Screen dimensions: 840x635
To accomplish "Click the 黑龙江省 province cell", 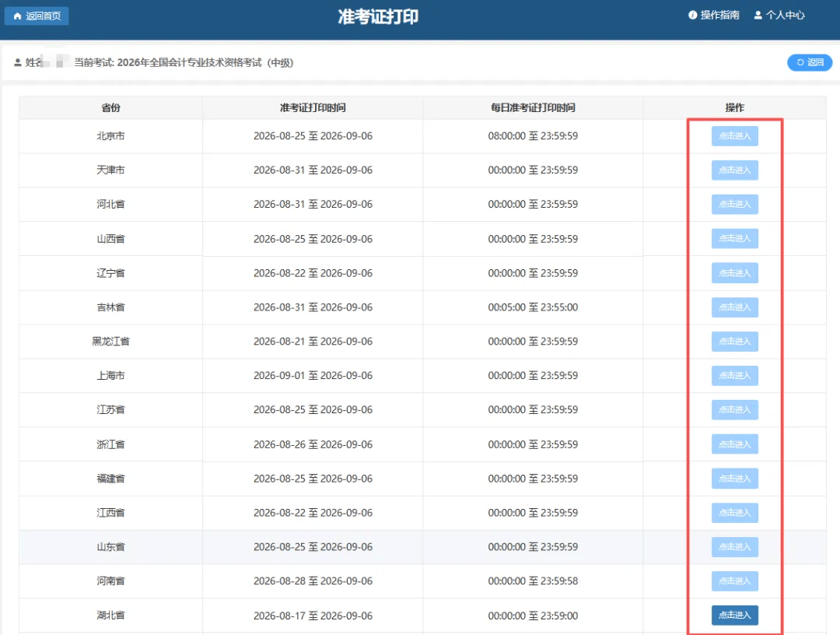I will (111, 342).
